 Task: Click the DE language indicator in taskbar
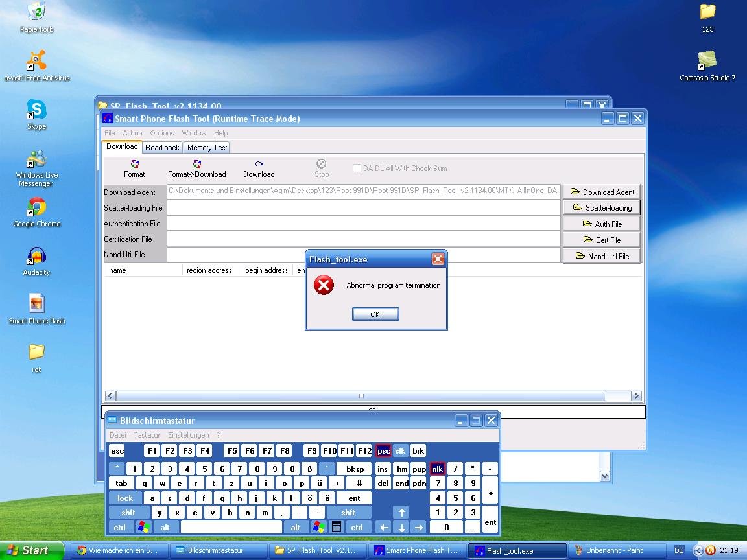point(679,550)
